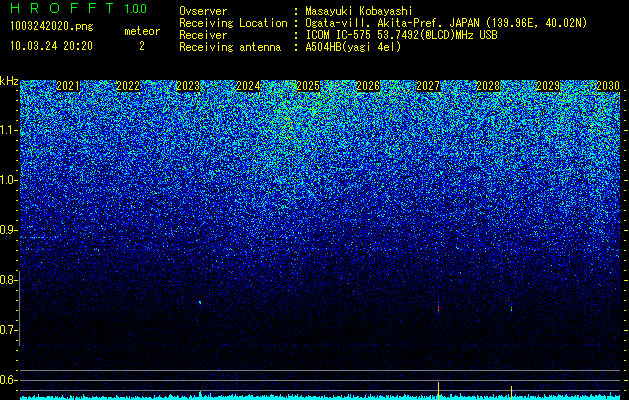Click the 2024 time marker
Viewport: 629px width, 400px height.
coord(248,86)
